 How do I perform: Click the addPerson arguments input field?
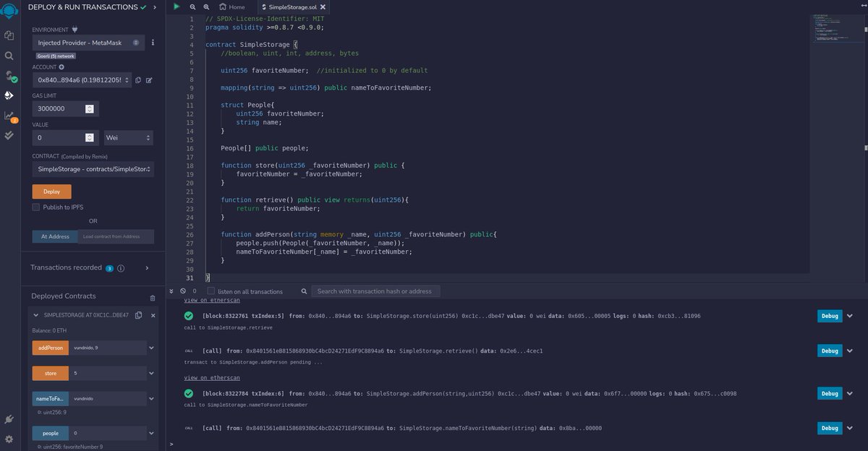coord(107,348)
